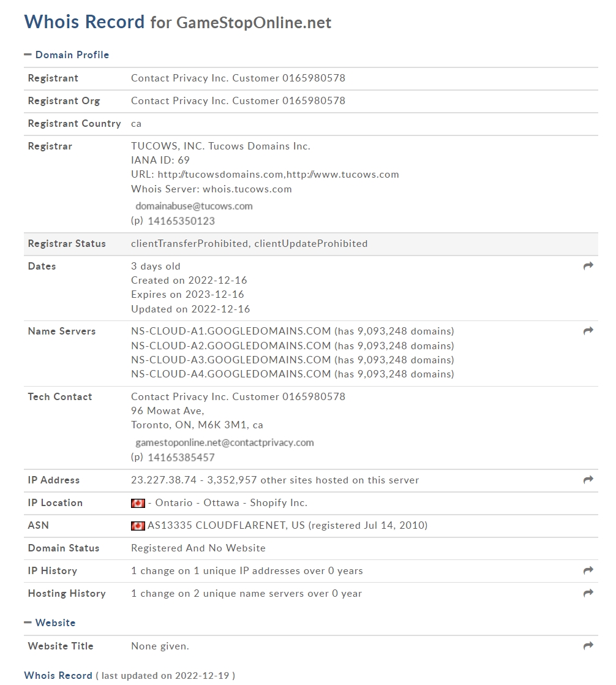Image resolution: width=616 pixels, height=685 pixels.
Task: Click the IP History change summary text
Action: click(x=247, y=571)
